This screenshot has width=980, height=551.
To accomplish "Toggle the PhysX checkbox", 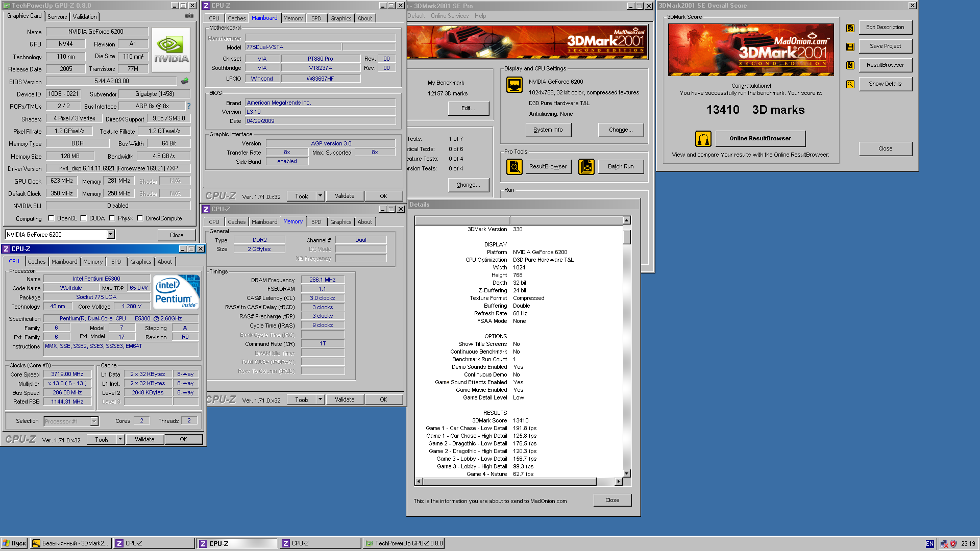I will coord(112,218).
